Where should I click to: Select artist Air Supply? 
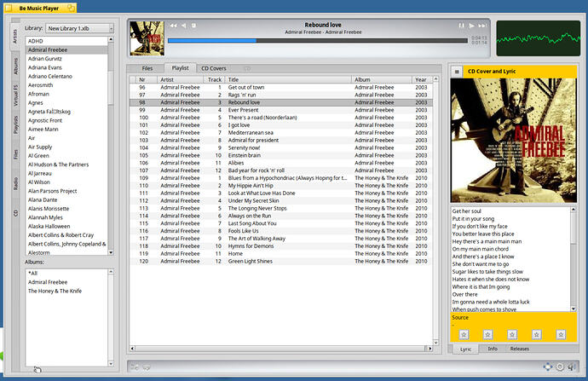pyautogui.click(x=66, y=147)
